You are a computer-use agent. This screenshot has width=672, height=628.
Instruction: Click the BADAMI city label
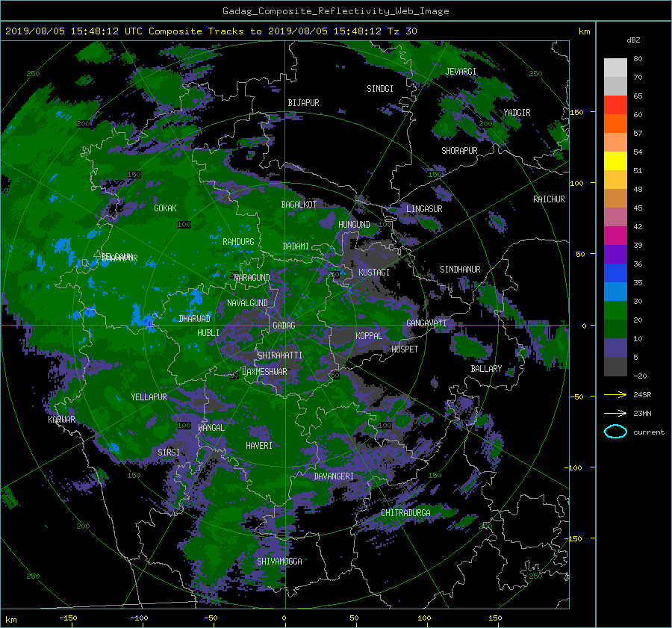[296, 246]
